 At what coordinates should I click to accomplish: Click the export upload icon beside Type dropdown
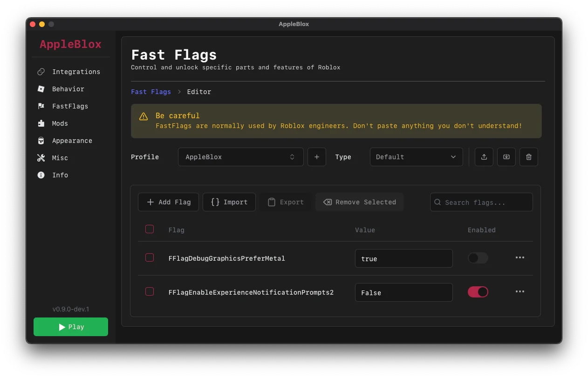484,157
